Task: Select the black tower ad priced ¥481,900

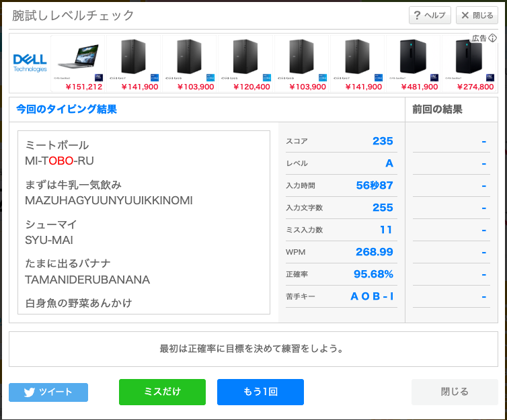Action: (x=412, y=63)
